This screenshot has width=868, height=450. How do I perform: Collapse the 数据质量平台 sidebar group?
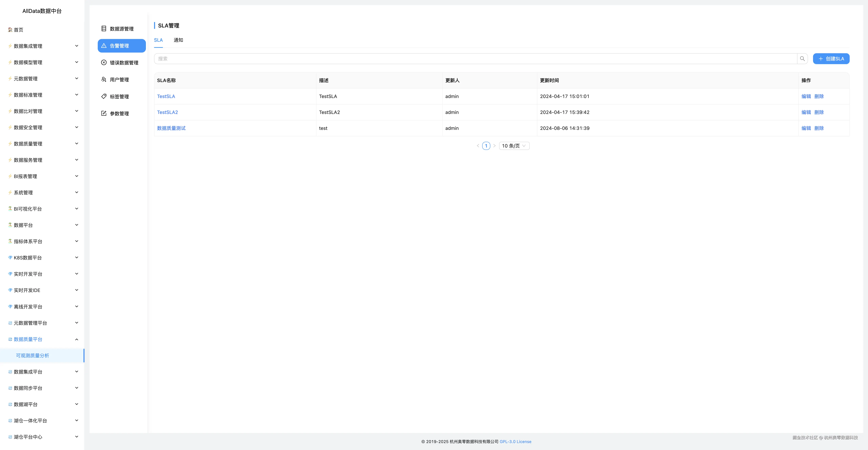pos(77,339)
